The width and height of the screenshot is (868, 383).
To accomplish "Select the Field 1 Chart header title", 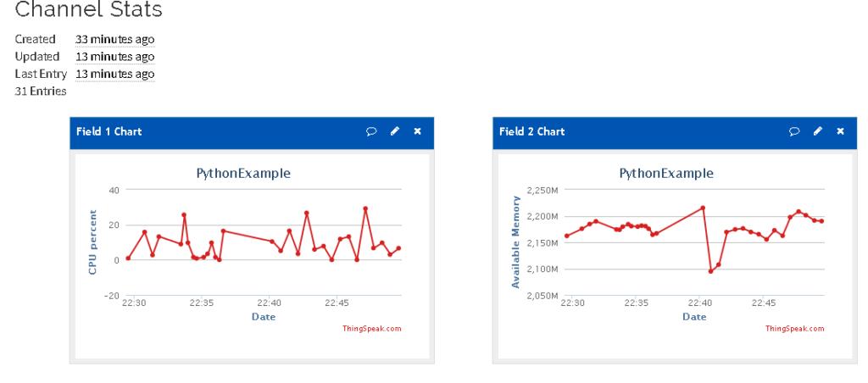I will [x=109, y=131].
